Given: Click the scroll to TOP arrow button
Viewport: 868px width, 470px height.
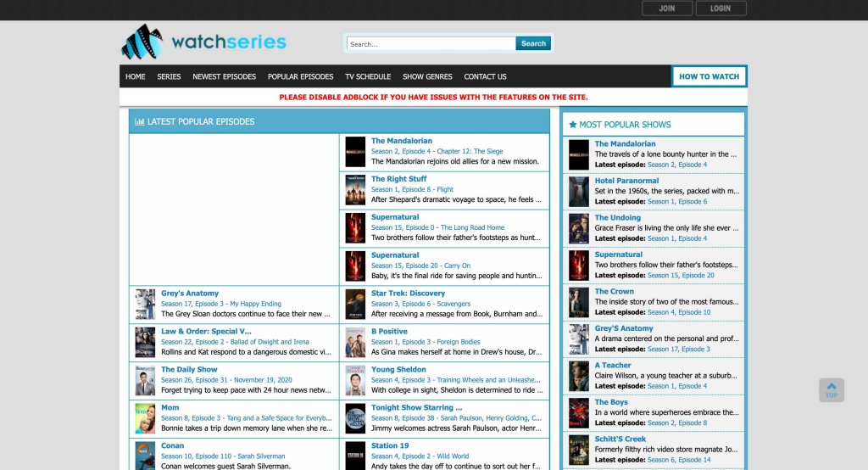Looking at the screenshot, I should click(831, 389).
